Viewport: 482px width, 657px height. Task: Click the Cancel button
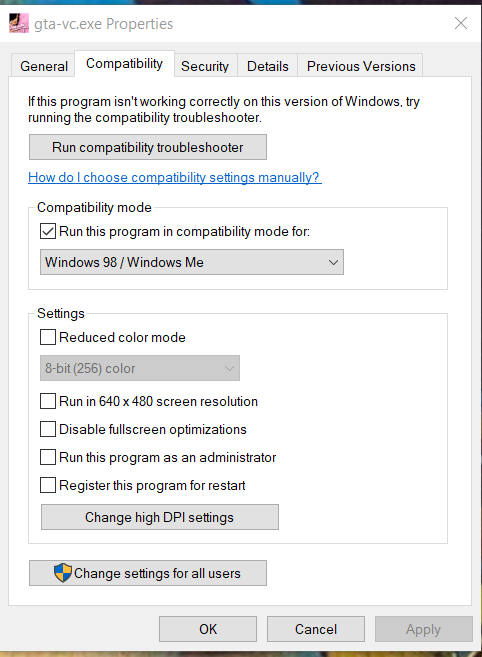point(316,629)
